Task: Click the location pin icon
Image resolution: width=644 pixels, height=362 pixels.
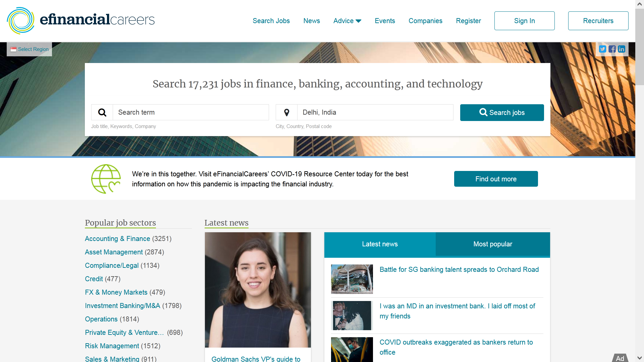Action: (x=287, y=112)
